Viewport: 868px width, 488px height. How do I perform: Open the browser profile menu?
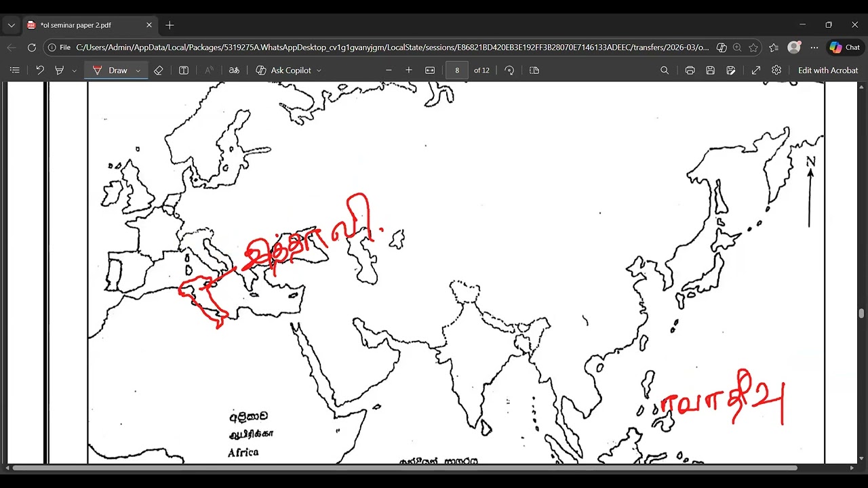point(794,47)
